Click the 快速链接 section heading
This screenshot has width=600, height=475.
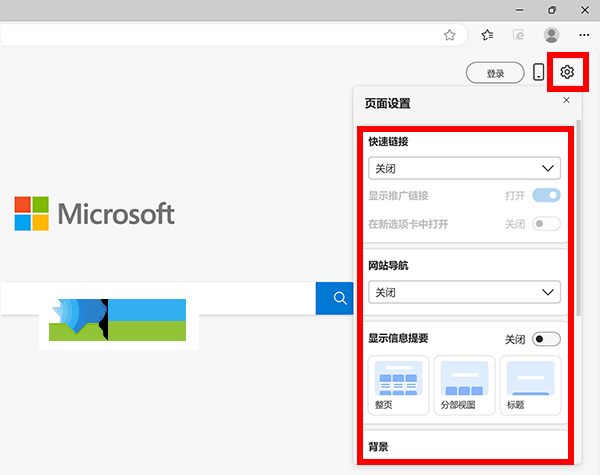(388, 142)
